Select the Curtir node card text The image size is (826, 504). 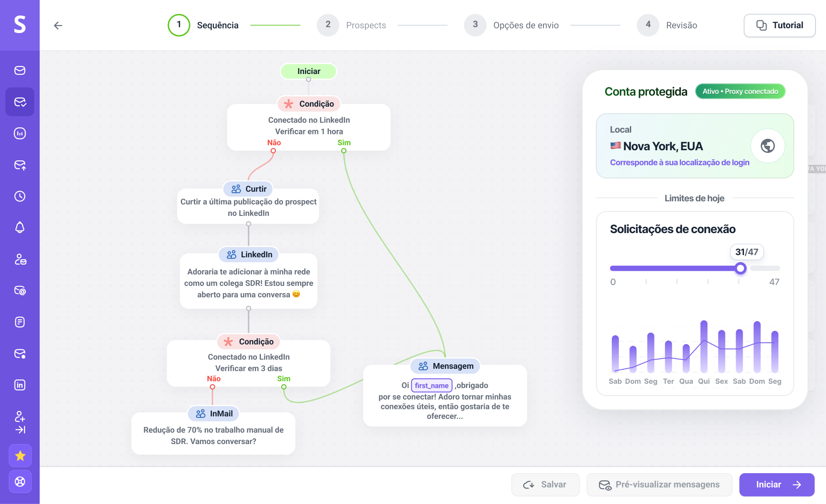(248, 208)
